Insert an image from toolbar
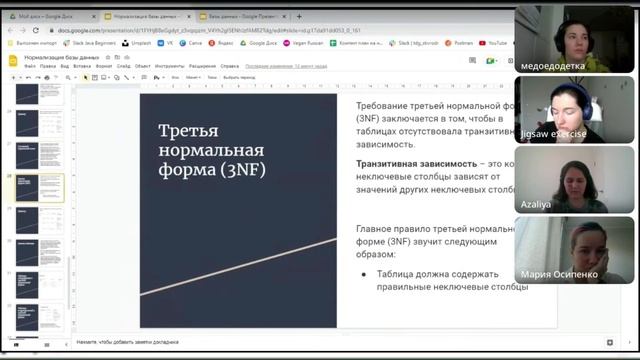The width and height of the screenshot is (640, 360). 104,77
